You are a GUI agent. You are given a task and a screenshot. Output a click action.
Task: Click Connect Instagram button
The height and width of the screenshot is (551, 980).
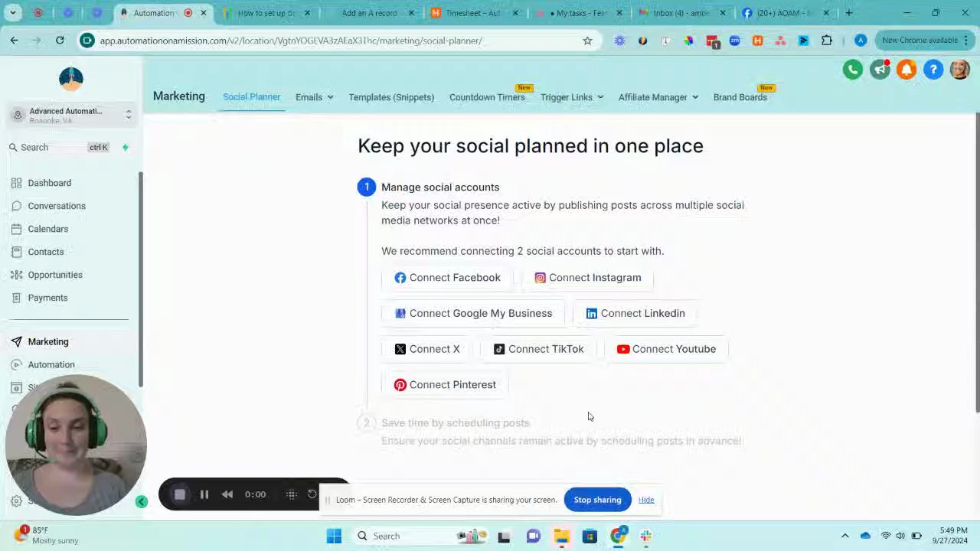588,278
